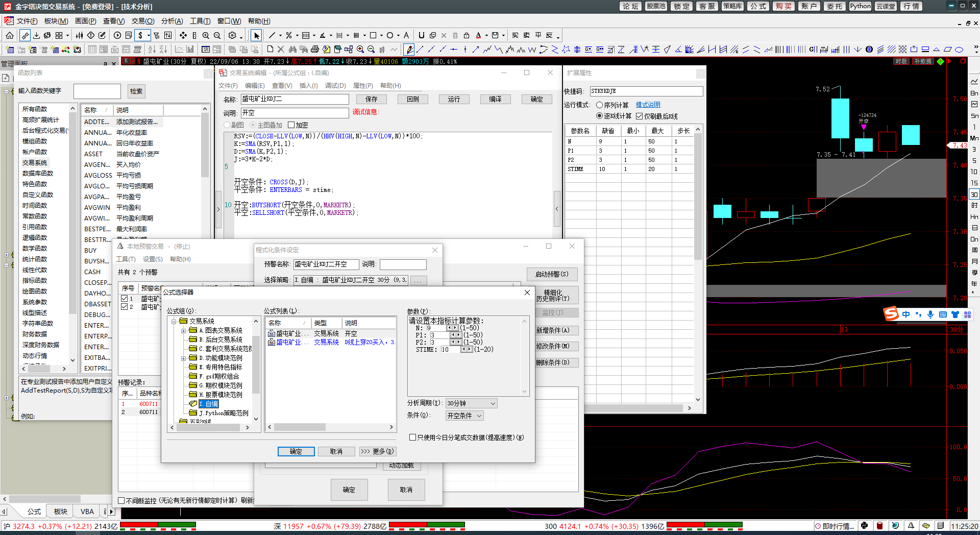
Task: Click the new blank document icon
Action: [x=270, y=49]
